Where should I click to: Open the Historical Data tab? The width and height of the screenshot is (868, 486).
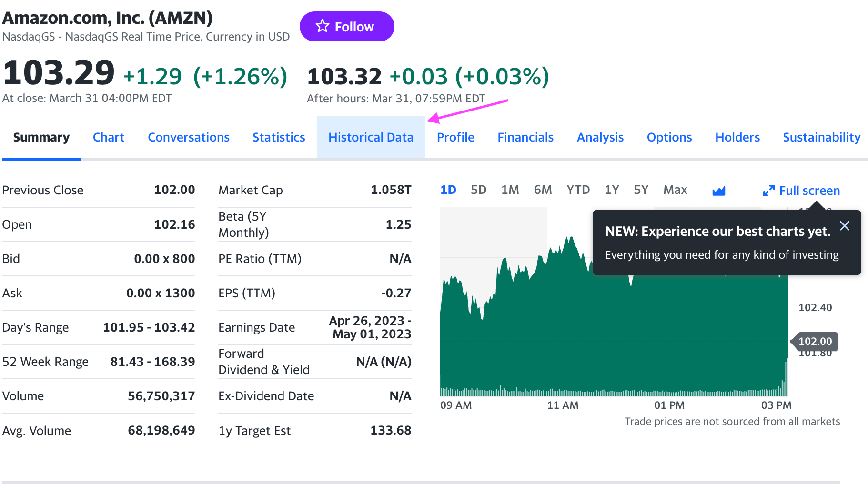[x=371, y=137]
